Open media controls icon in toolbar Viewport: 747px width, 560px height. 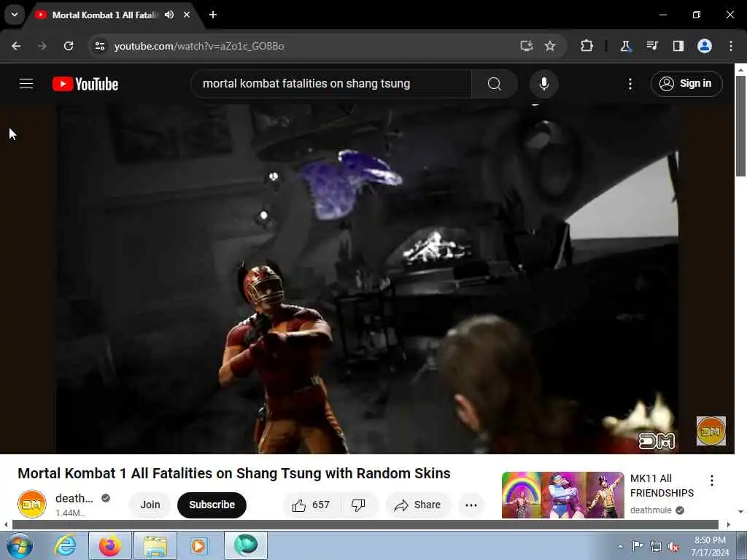[651, 46]
